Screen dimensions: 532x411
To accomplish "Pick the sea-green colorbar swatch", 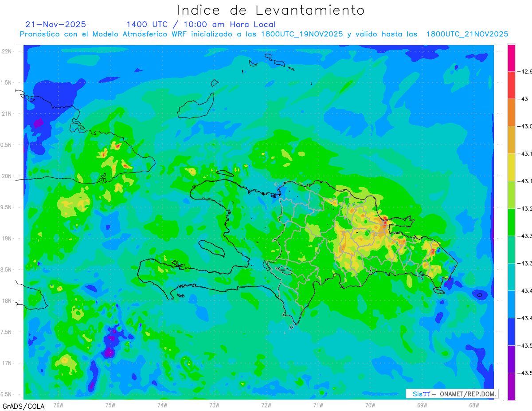I will click(x=511, y=250).
